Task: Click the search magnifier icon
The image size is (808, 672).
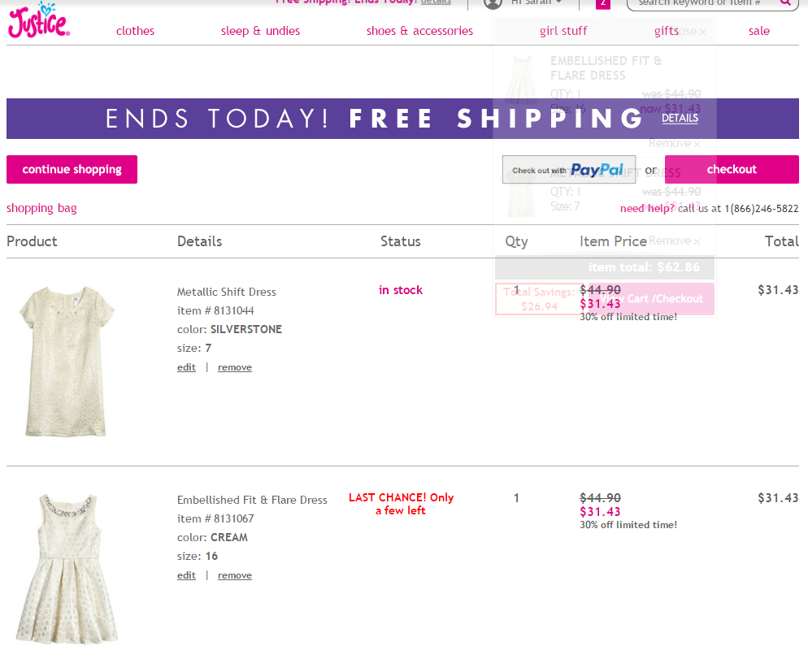Action: click(x=785, y=3)
